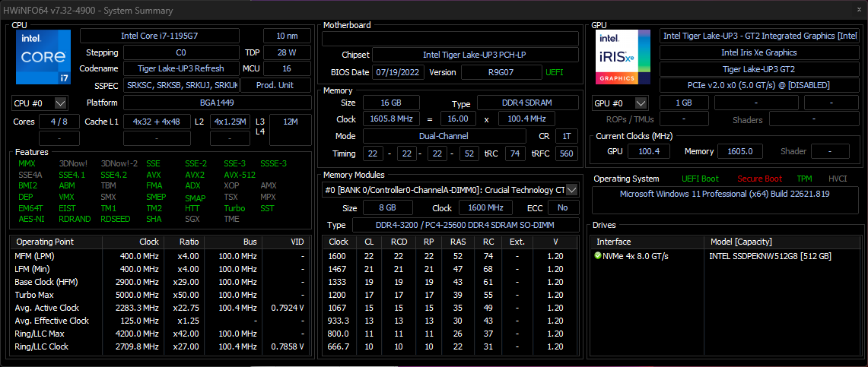Select the Base Clock (HFM) row

tap(160, 282)
